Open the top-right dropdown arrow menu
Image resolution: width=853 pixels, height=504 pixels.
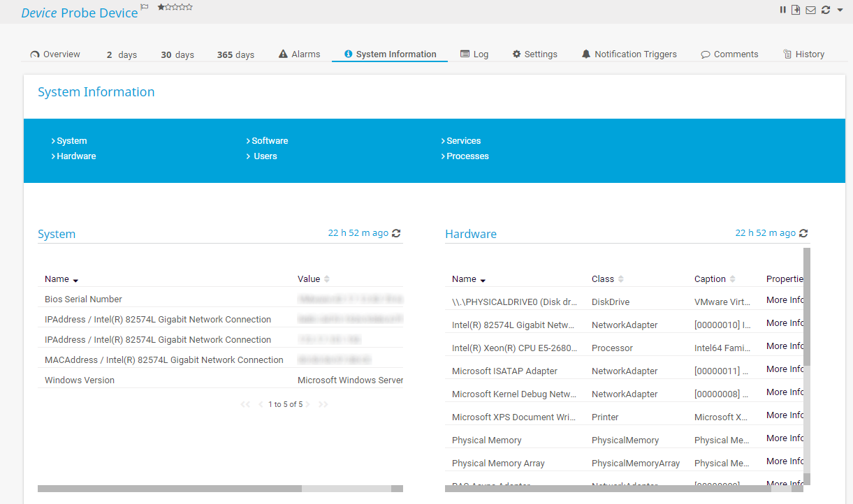pyautogui.click(x=840, y=10)
